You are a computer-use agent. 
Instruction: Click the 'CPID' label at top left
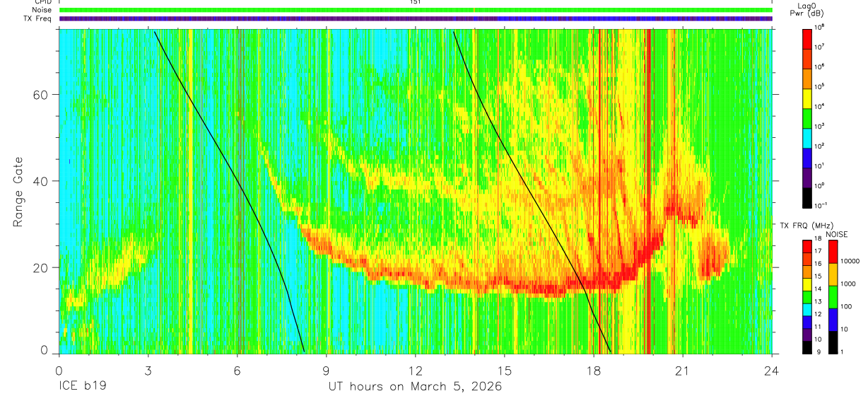click(x=43, y=2)
